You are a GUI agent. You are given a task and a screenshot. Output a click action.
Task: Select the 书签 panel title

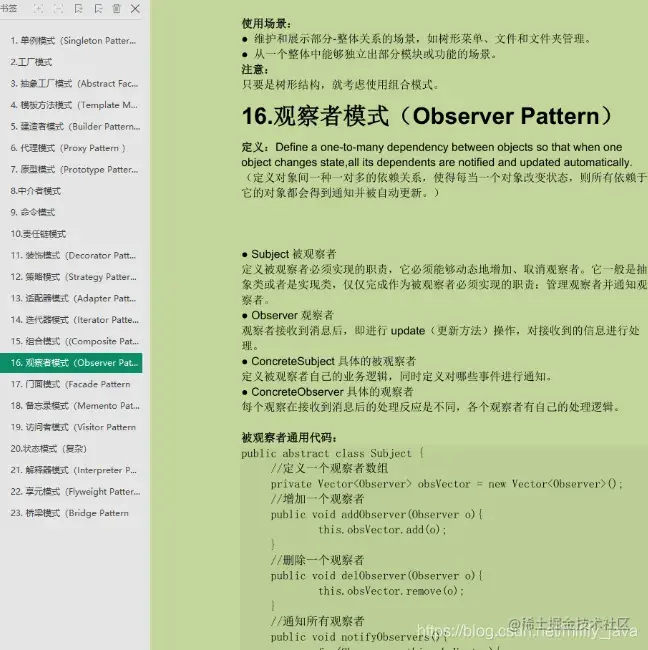click(x=8, y=9)
